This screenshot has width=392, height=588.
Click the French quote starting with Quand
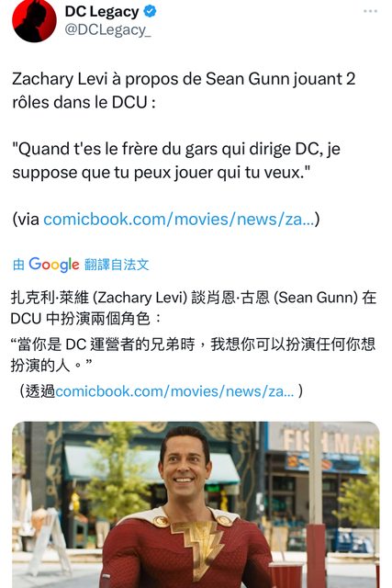click(x=176, y=161)
